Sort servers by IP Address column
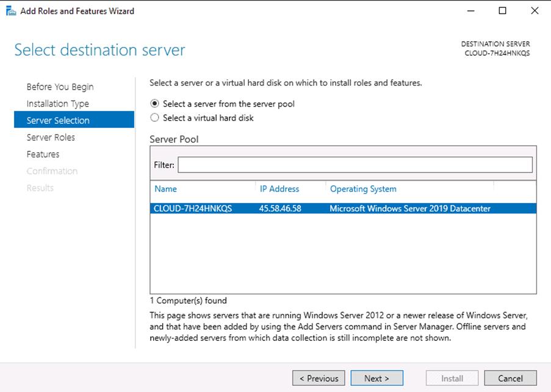Screen dimensions: 551x392 pos(279,189)
